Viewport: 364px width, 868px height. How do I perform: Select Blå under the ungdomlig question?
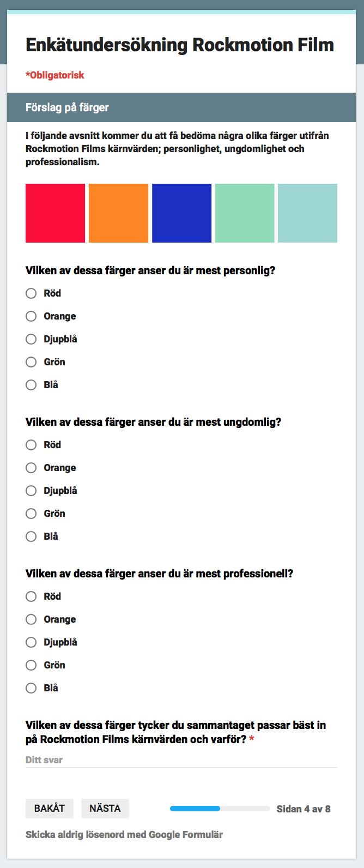31,537
